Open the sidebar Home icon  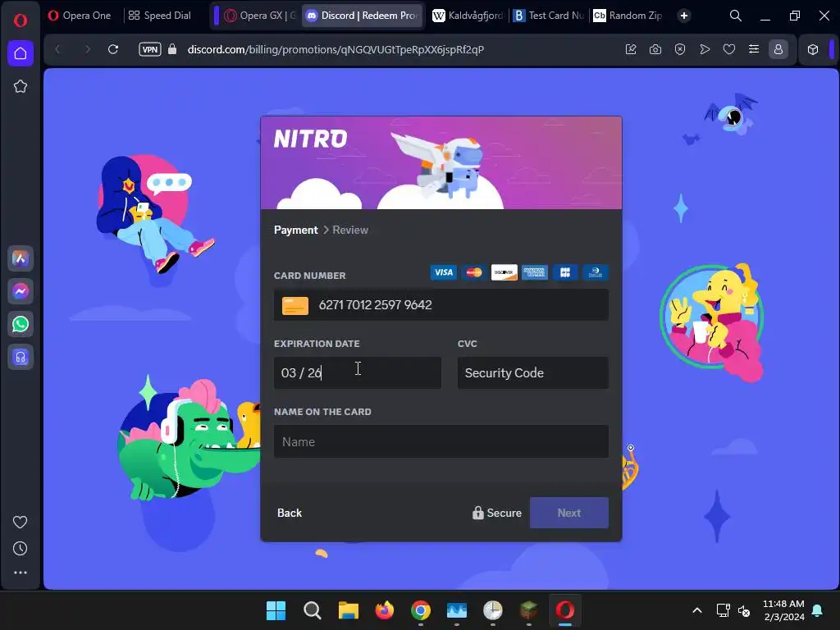(21, 53)
